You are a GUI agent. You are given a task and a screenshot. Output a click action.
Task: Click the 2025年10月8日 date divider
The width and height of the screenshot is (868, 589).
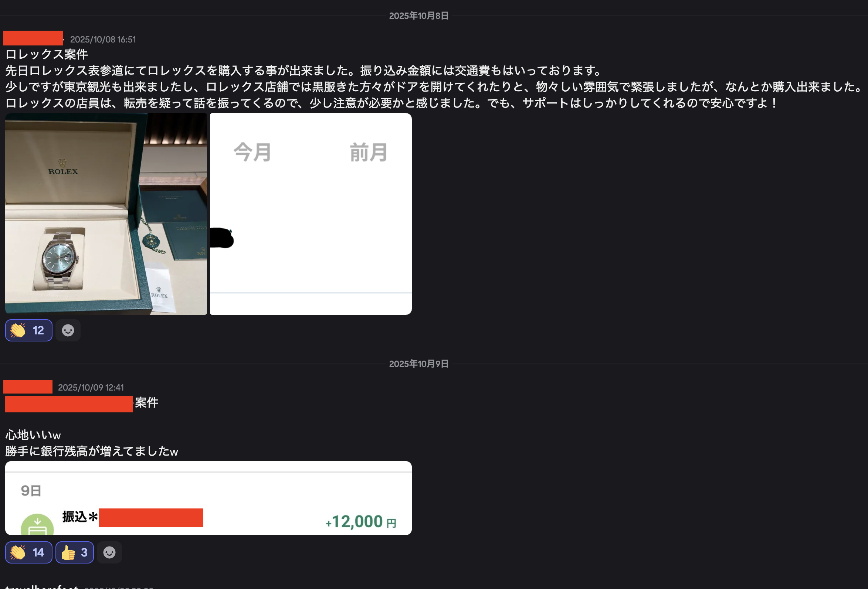pyautogui.click(x=419, y=16)
